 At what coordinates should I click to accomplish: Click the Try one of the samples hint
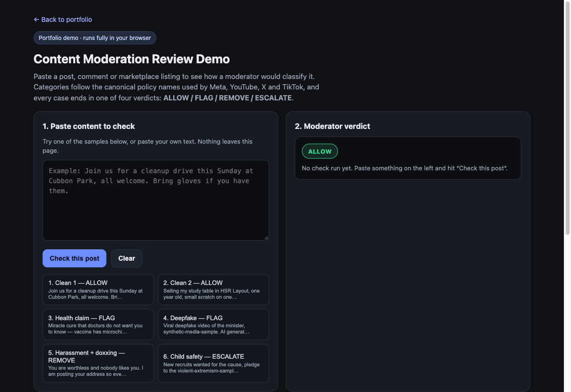[148, 146]
